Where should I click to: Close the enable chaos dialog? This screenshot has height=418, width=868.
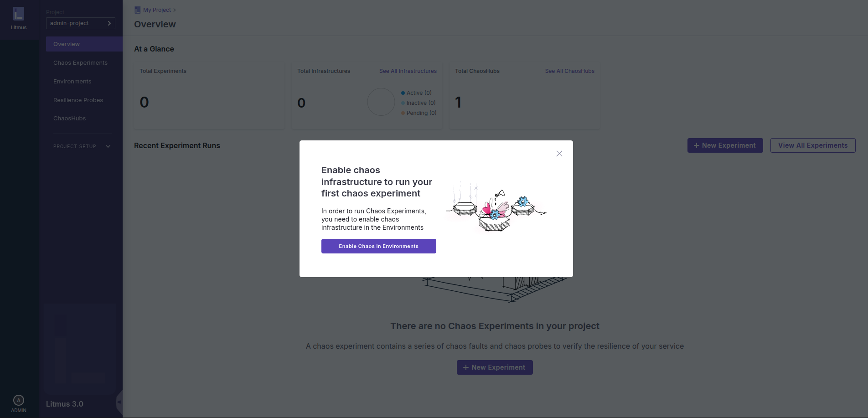(559, 154)
